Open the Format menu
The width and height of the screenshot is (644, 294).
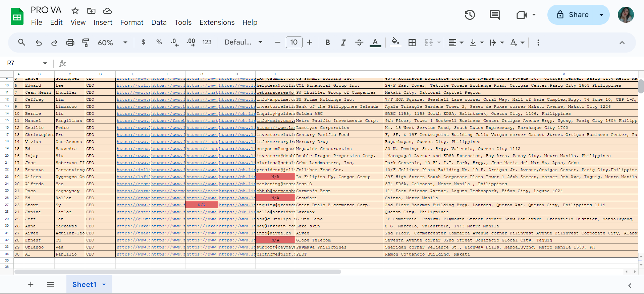[132, 22]
